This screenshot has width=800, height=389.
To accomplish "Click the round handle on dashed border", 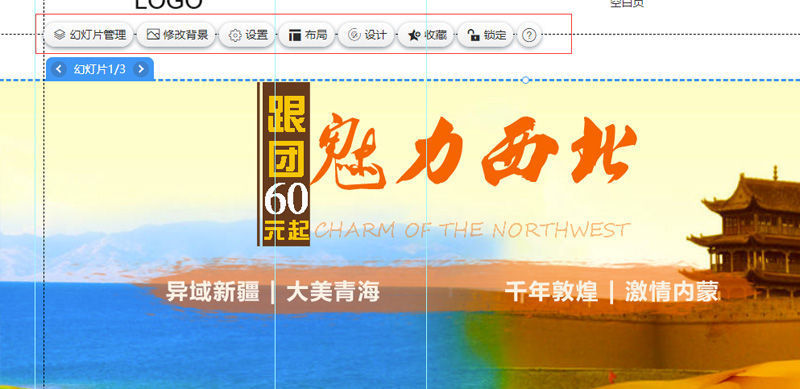I will point(526,80).
